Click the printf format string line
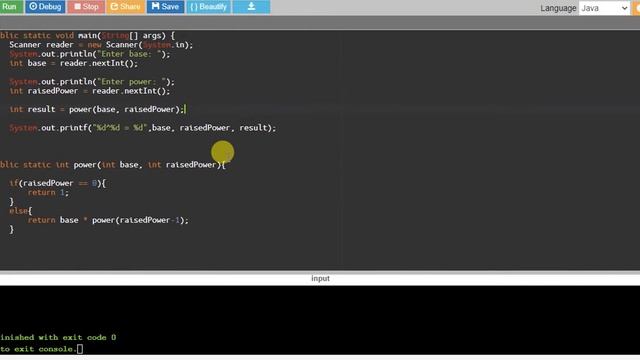 (143, 128)
